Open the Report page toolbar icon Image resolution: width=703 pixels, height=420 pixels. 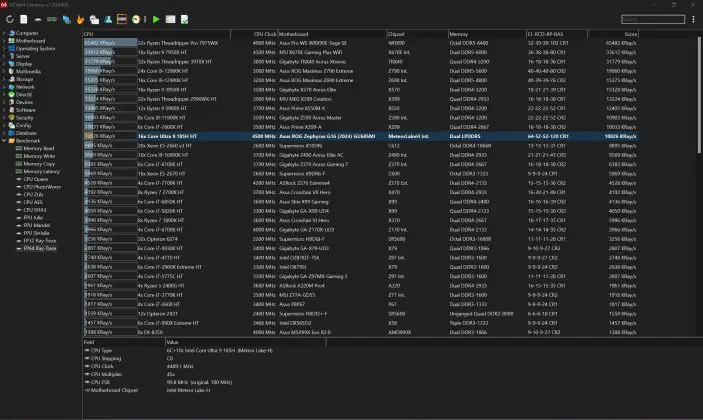pyautogui.click(x=24, y=19)
